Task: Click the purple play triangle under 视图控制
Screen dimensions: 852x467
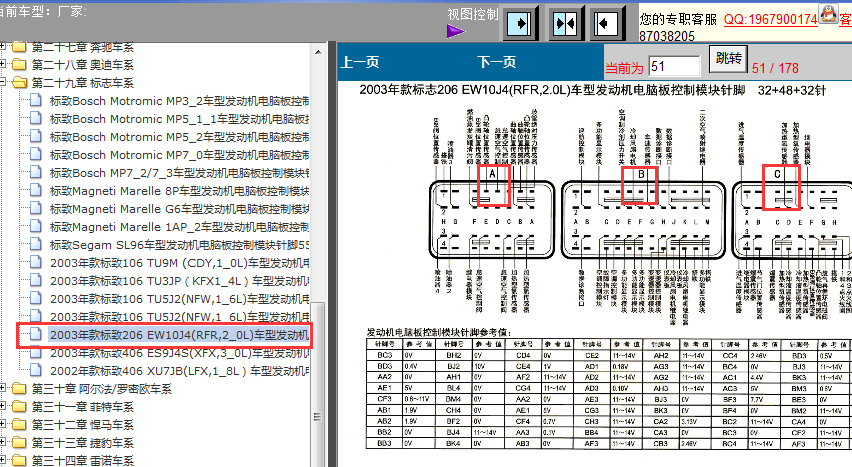Action: 455,32
